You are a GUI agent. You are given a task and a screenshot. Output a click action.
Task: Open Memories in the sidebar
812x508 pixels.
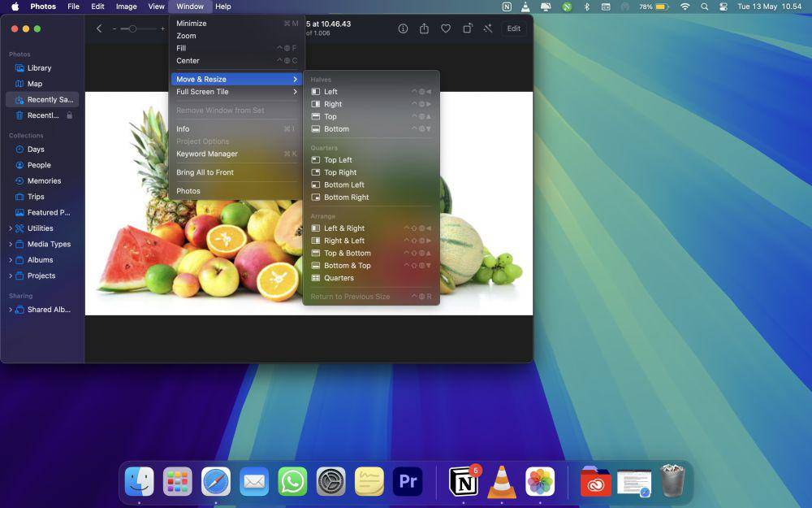[x=42, y=181]
